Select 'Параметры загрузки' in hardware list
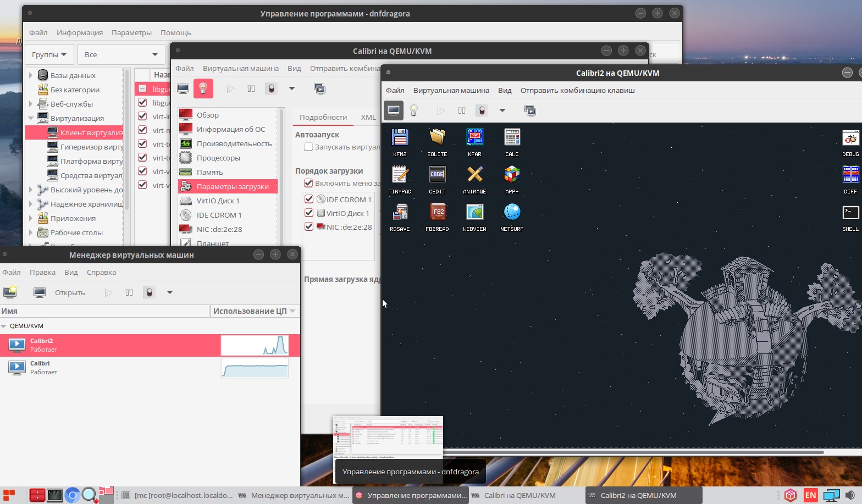The height and width of the screenshot is (504, 862). tap(232, 186)
